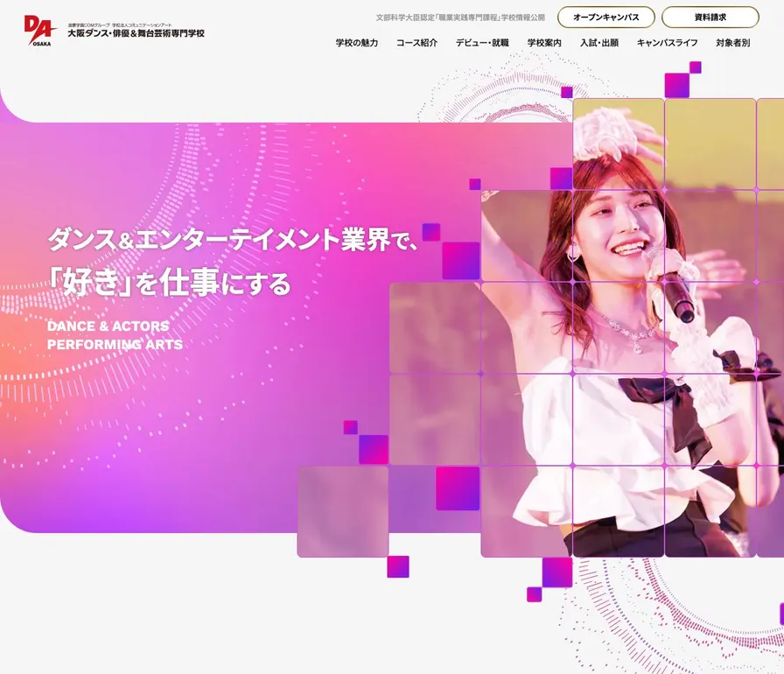
Task: Click the オープンキャンパス button
Action: pos(606,17)
